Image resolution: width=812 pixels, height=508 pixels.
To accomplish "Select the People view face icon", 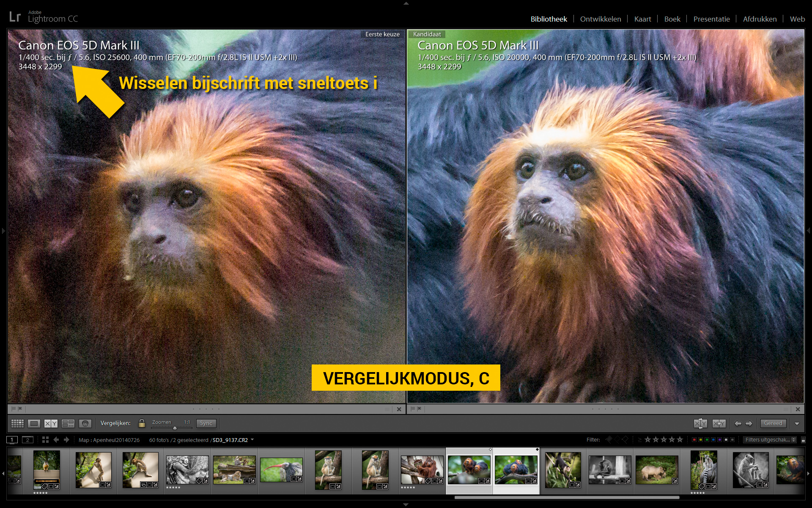I will 85,423.
